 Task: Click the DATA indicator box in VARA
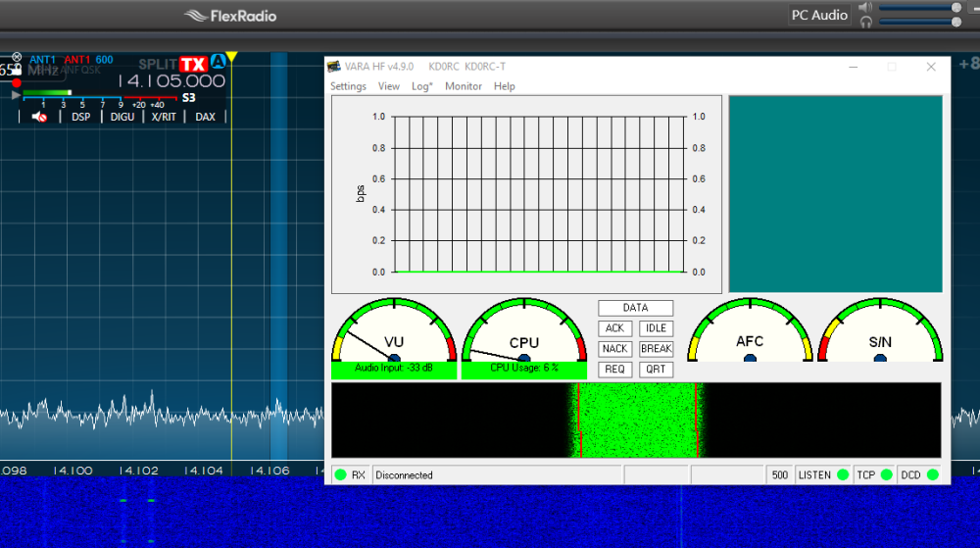636,308
